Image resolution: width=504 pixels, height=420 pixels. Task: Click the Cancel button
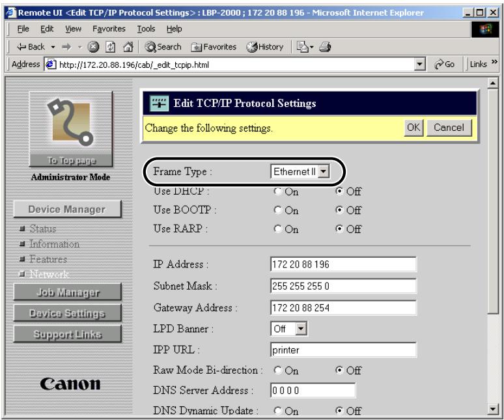tap(449, 128)
